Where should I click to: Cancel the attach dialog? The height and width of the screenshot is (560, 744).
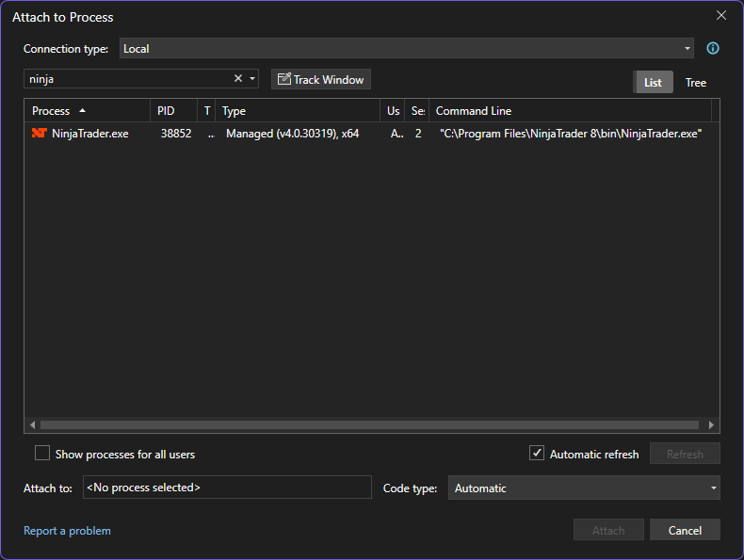(x=685, y=530)
